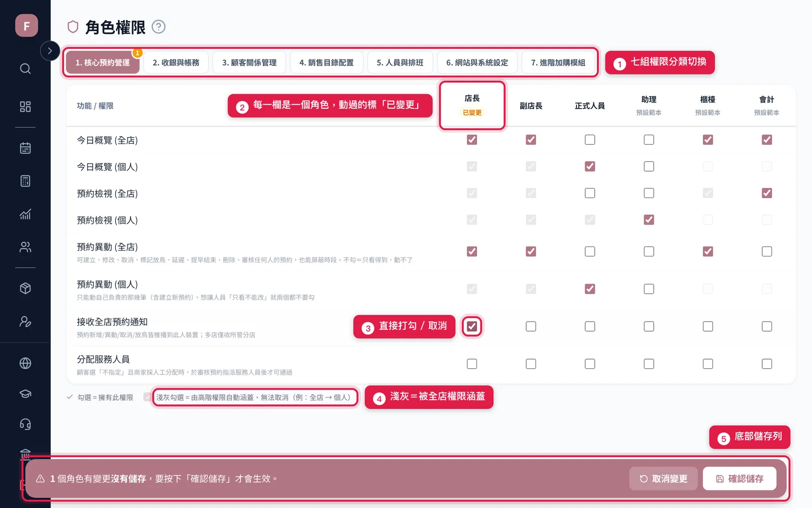Uncheck 預約異動 (全店) for 櫃檯
Viewport: 812px width, 508px height.
[x=708, y=251]
